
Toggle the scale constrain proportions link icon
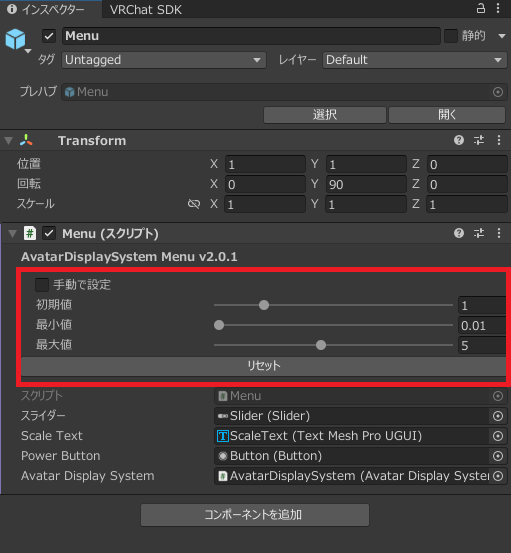[194, 204]
